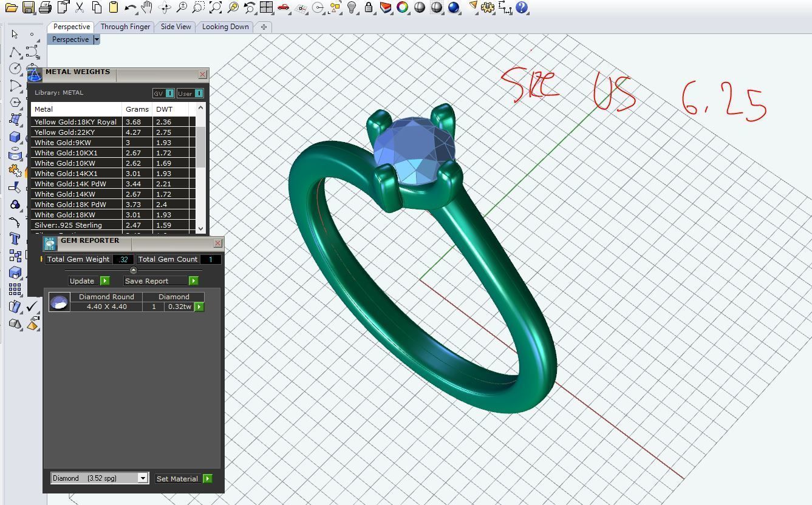Add a new viewport tab with the plus button
Screen dimensions: 812x505
pyautogui.click(x=264, y=27)
